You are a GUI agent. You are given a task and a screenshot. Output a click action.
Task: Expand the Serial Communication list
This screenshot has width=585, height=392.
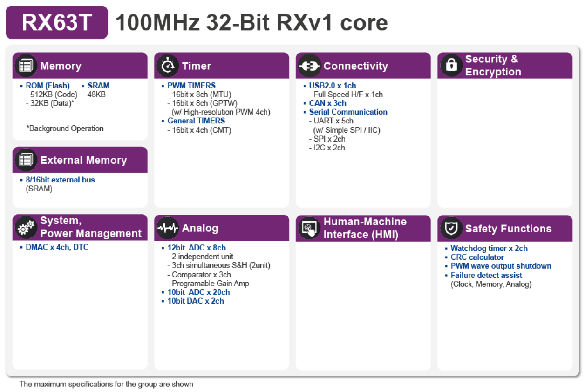point(348,112)
